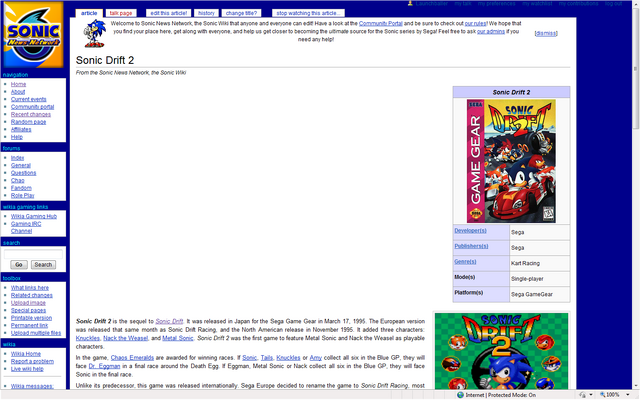Viewport: 640px width, 400px height.
Task: Open the Developer(s) infobox link
Action: coord(470,231)
